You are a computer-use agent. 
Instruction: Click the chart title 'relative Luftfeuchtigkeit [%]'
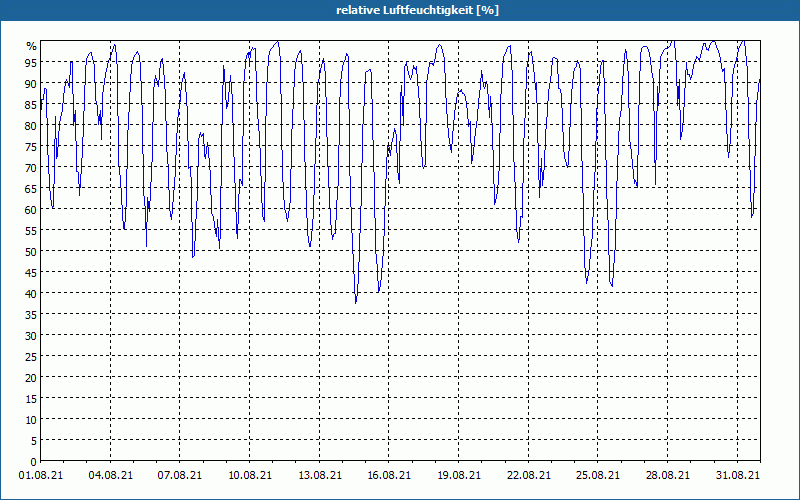tap(417, 10)
